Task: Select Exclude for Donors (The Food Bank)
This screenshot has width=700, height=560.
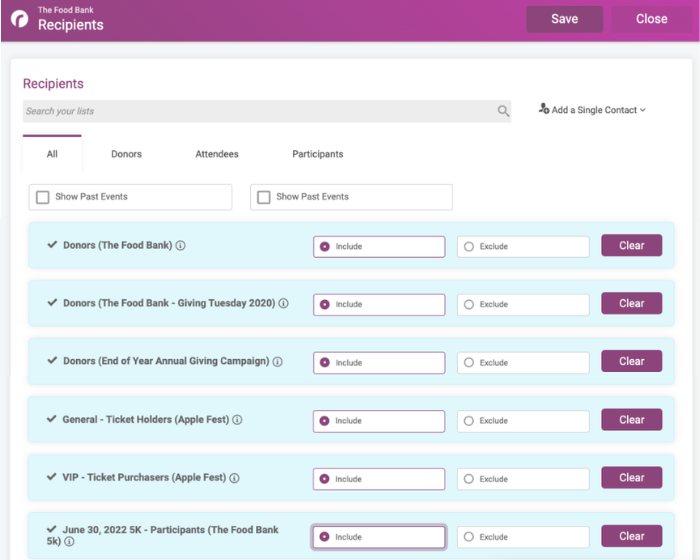Action: click(x=523, y=247)
